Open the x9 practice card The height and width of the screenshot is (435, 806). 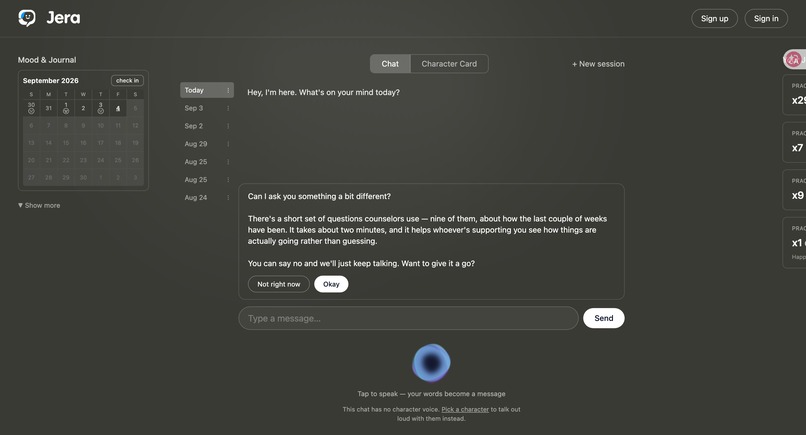(794, 190)
